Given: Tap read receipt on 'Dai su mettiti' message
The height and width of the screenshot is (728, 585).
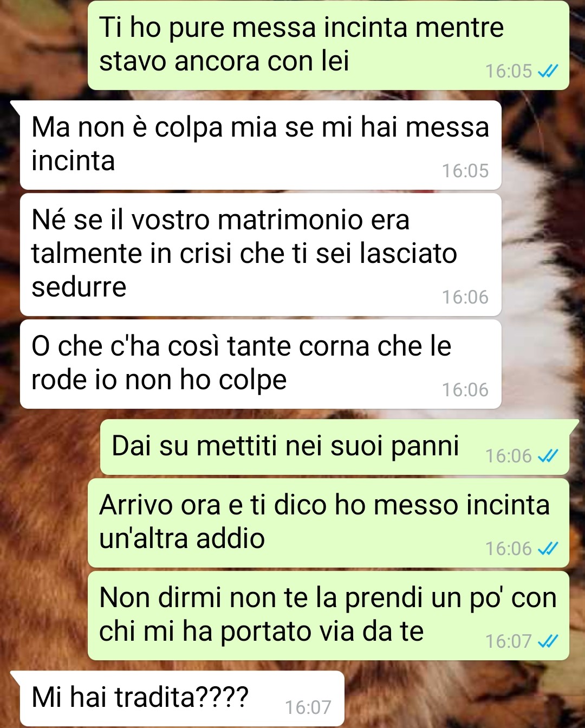Looking at the screenshot, I should pyautogui.click(x=548, y=456).
